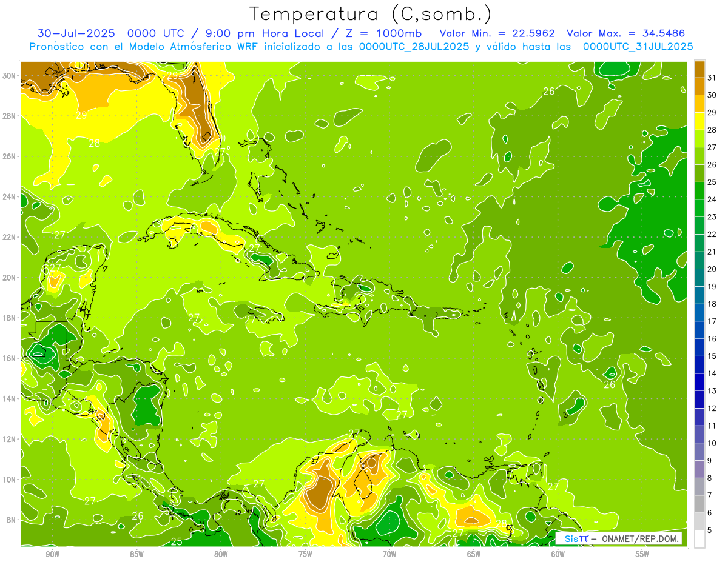Pick the gray legend band between 6 and 7
This screenshot has height=562, width=728.
point(699,504)
